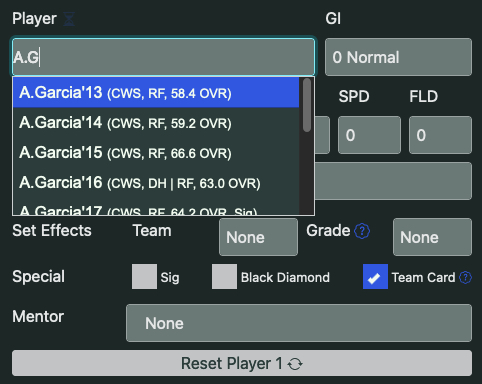This screenshot has height=384, width=482.
Task: Select A.Garcia'13 from suggestions list
Action: [156, 93]
